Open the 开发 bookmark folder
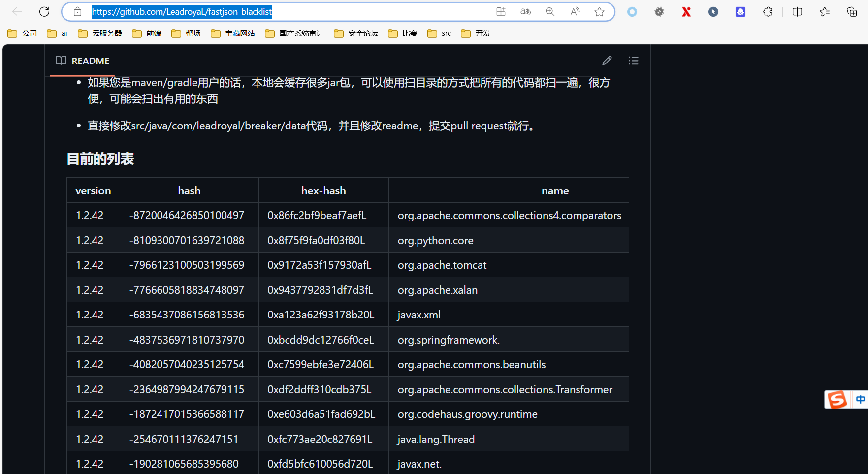 [x=476, y=33]
